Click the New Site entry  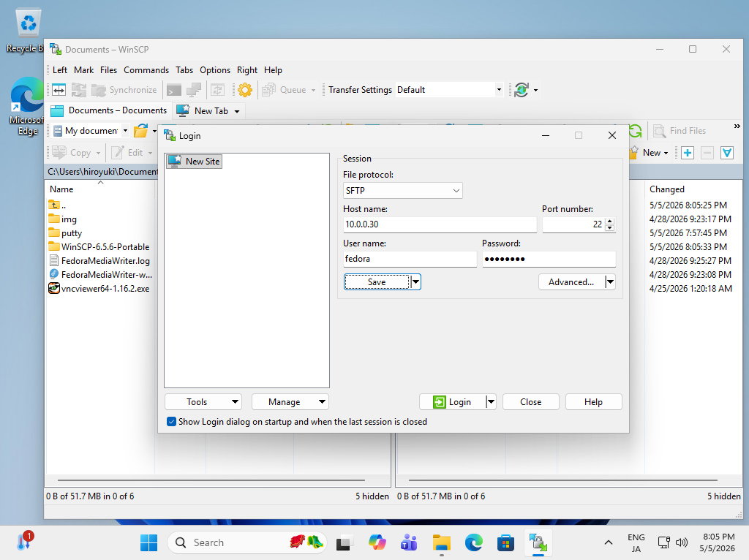(195, 162)
